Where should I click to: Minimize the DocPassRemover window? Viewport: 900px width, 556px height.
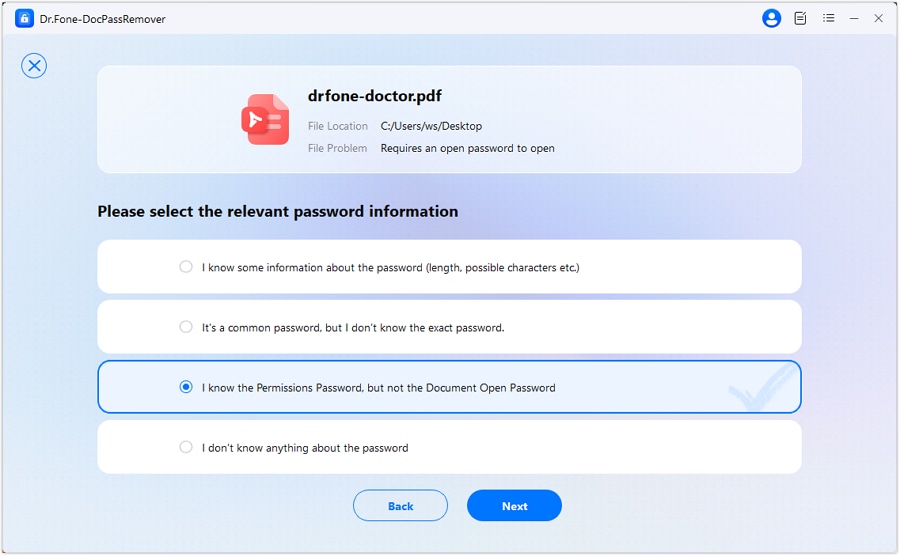854,18
